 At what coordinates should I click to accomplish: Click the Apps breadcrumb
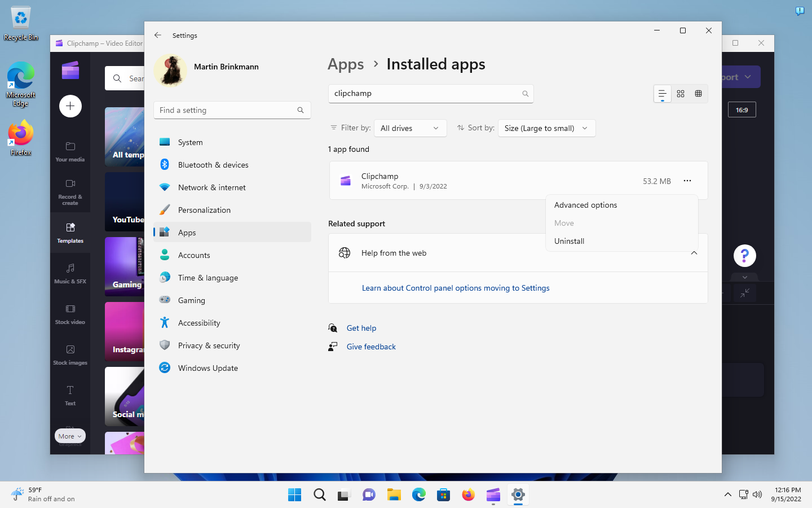346,64
